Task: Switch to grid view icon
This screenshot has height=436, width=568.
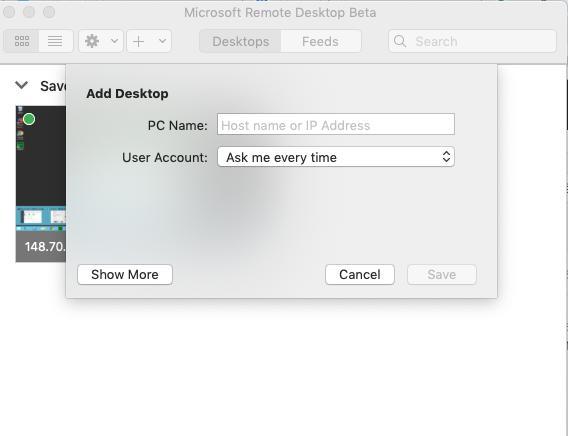Action: tap(21, 41)
